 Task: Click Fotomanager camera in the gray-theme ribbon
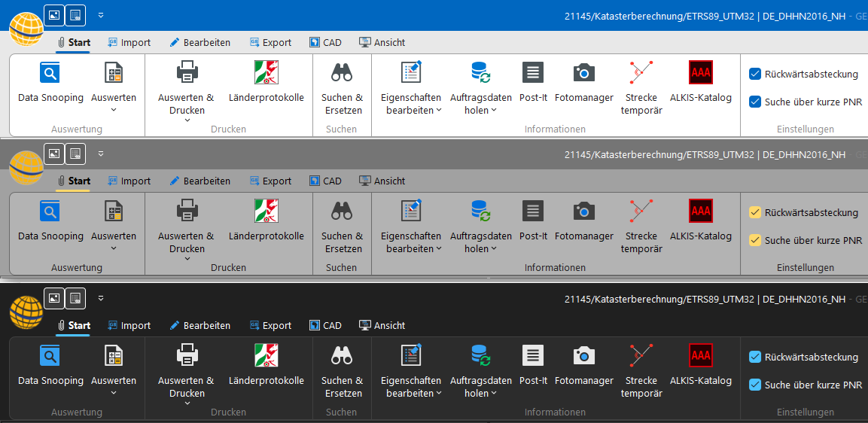583,211
